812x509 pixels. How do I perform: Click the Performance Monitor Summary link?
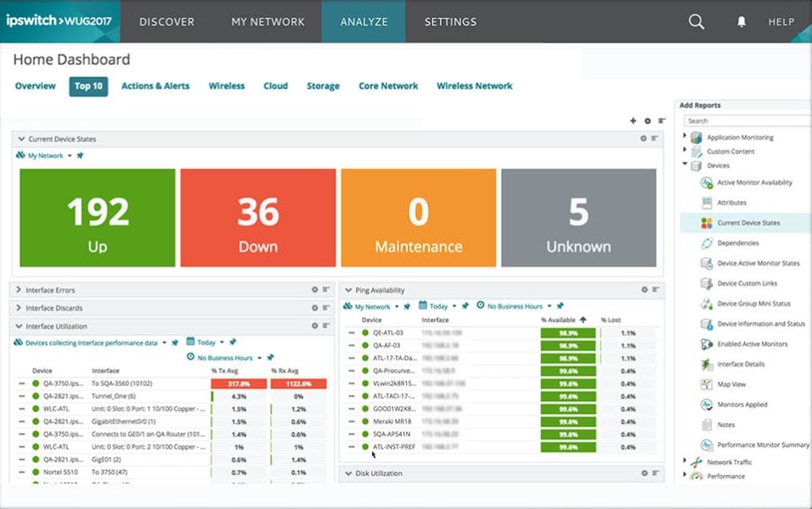click(763, 445)
